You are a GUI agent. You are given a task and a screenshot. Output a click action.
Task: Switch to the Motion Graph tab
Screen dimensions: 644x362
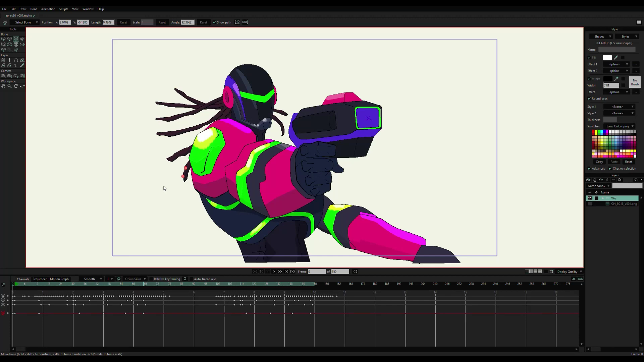tap(59, 279)
